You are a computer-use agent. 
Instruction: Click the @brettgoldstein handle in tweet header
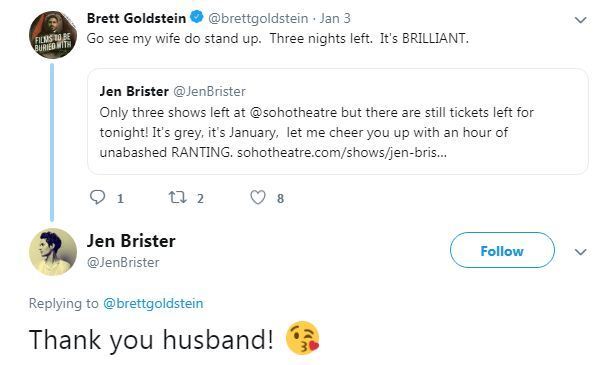click(258, 18)
